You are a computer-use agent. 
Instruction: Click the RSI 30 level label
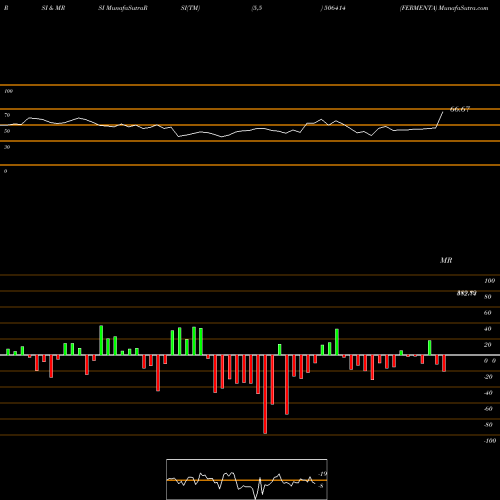click(x=7, y=147)
